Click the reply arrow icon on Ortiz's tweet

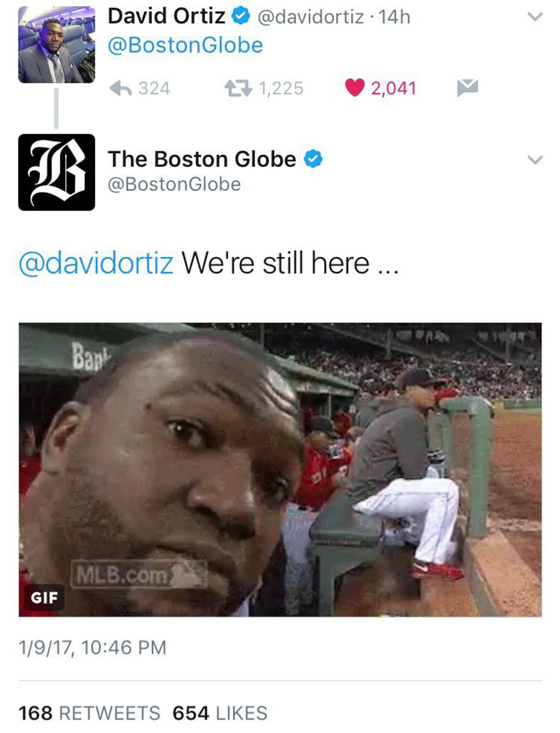121,88
